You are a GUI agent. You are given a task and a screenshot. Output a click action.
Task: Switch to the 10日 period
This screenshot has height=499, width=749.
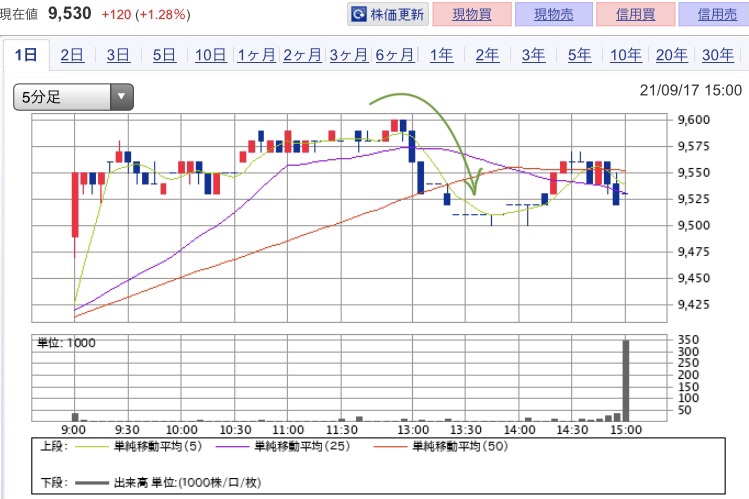[210, 55]
